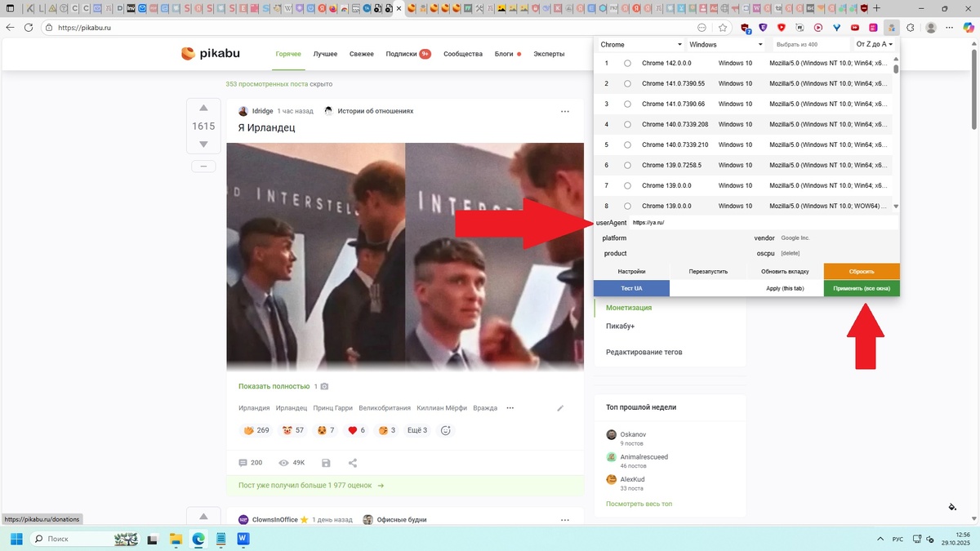This screenshot has height=551, width=980.
Task: Open the three-dot menu of the Idridge post
Action: (x=565, y=111)
